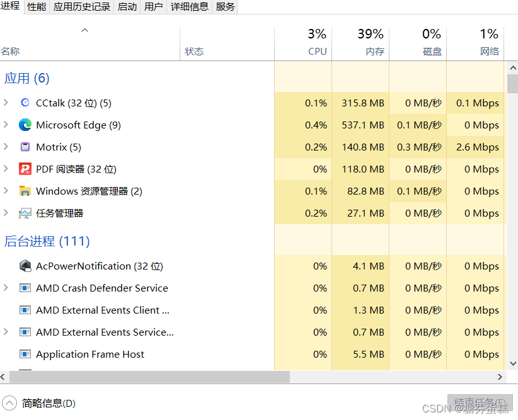This screenshot has height=420, width=518.
Task: Click the sort arrow above 名称 column
Action: (85, 30)
